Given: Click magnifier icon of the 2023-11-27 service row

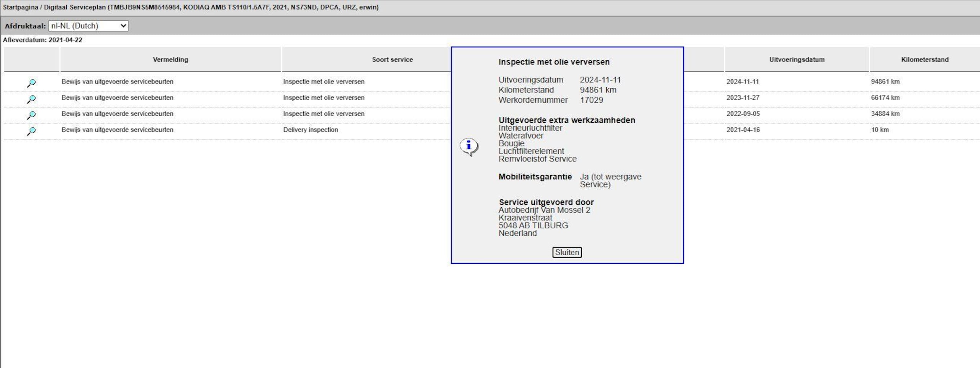Looking at the screenshot, I should point(31,99).
